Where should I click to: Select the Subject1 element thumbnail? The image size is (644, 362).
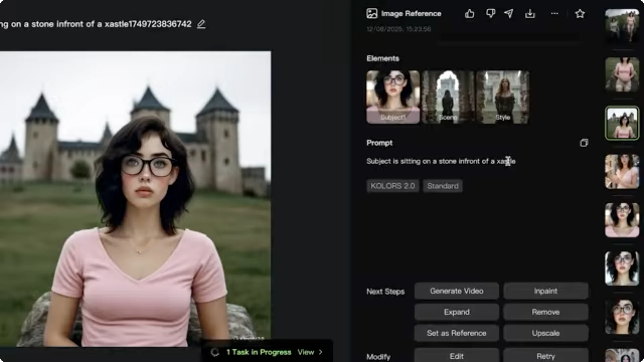[393, 97]
